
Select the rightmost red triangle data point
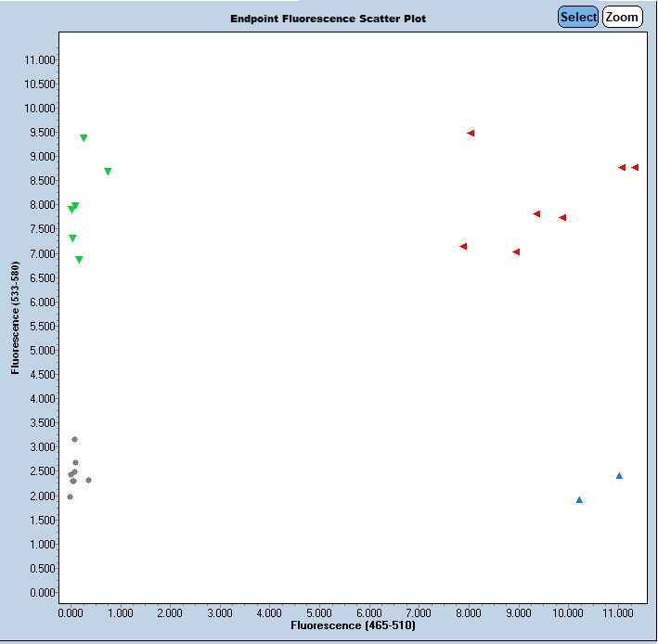pos(635,167)
